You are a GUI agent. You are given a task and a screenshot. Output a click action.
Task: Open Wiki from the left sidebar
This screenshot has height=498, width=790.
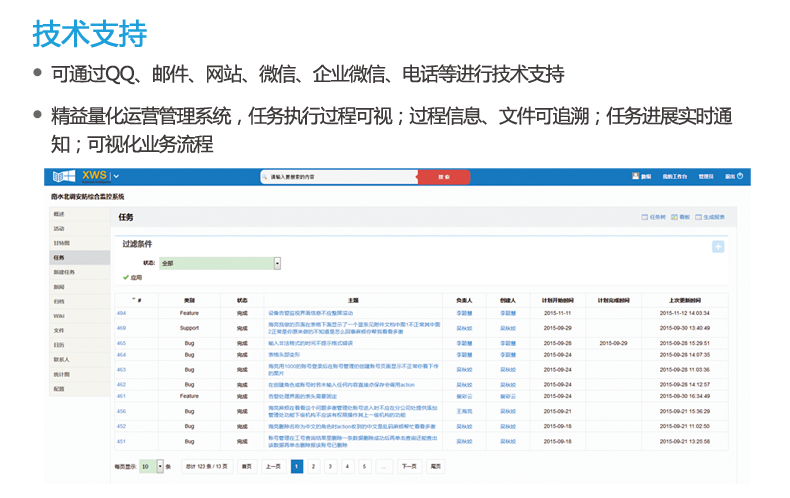tap(59, 315)
